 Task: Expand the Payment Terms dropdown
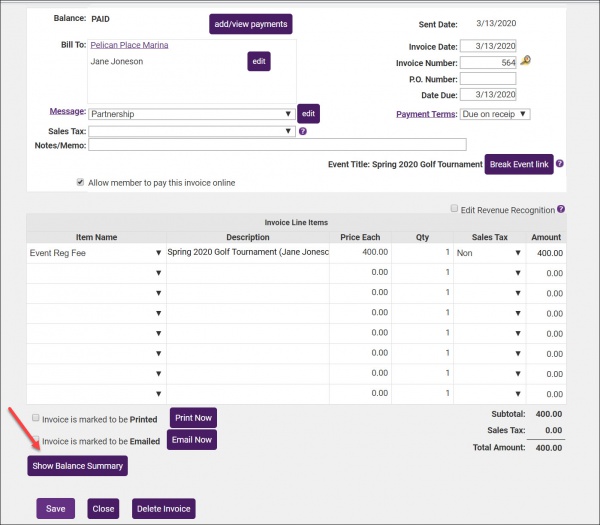click(x=495, y=114)
